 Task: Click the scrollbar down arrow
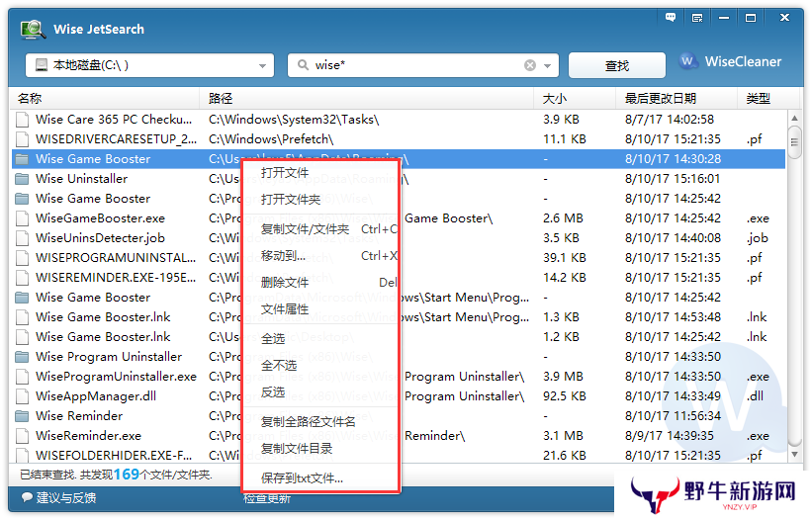coord(794,455)
